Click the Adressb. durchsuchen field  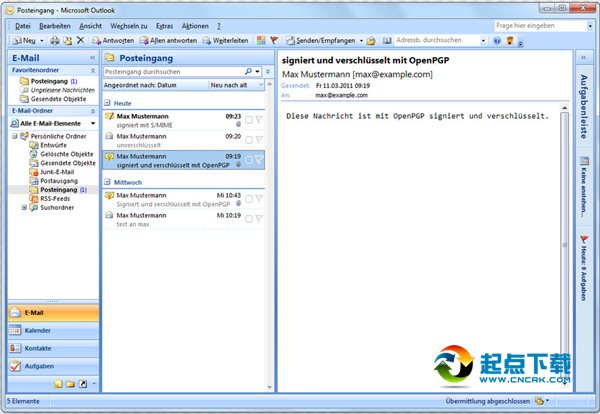pos(437,40)
